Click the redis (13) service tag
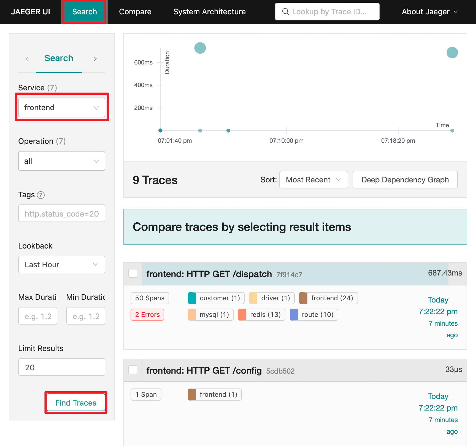 tap(262, 315)
